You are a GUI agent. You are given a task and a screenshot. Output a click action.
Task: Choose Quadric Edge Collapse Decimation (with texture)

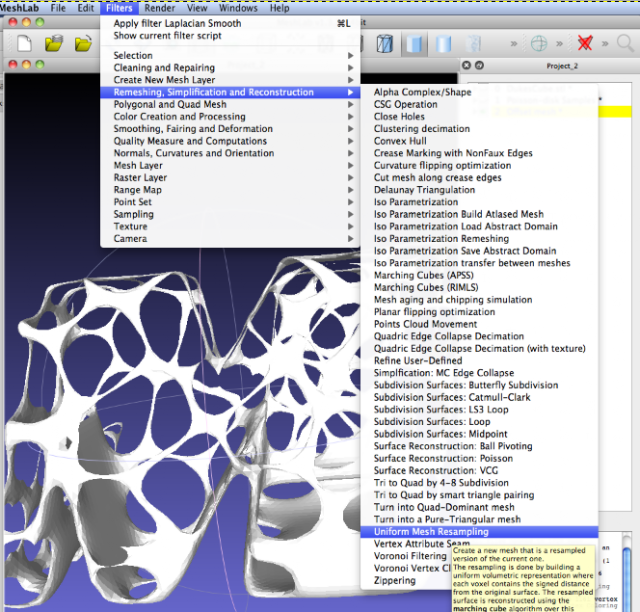pyautogui.click(x=480, y=348)
